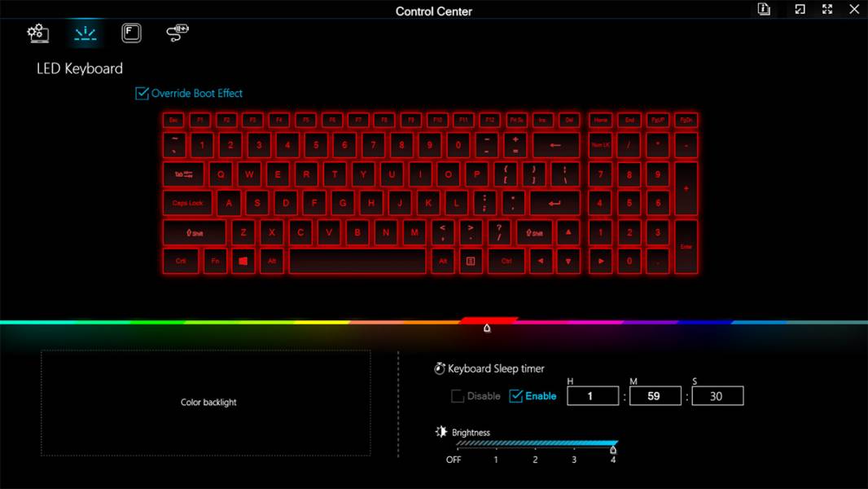Click the Num Lock key on numpad

pos(601,145)
